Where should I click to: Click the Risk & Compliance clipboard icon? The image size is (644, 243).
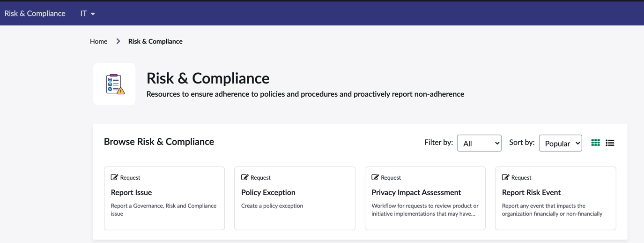(x=114, y=84)
